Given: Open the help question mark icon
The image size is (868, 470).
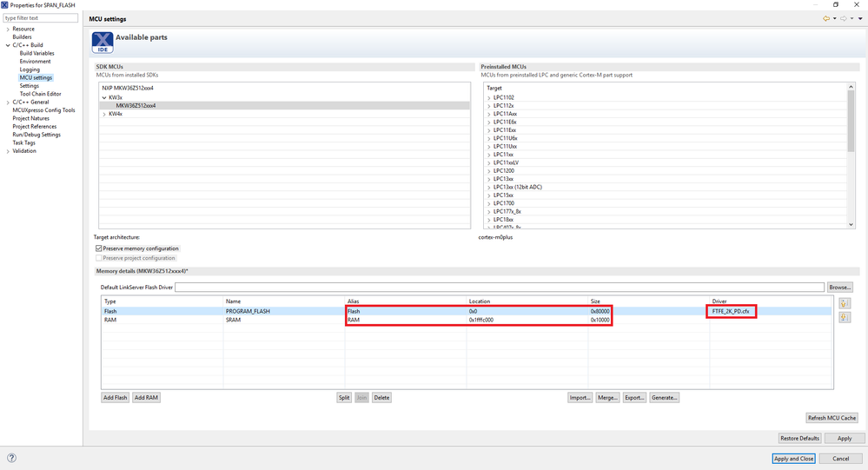Looking at the screenshot, I should [11, 458].
